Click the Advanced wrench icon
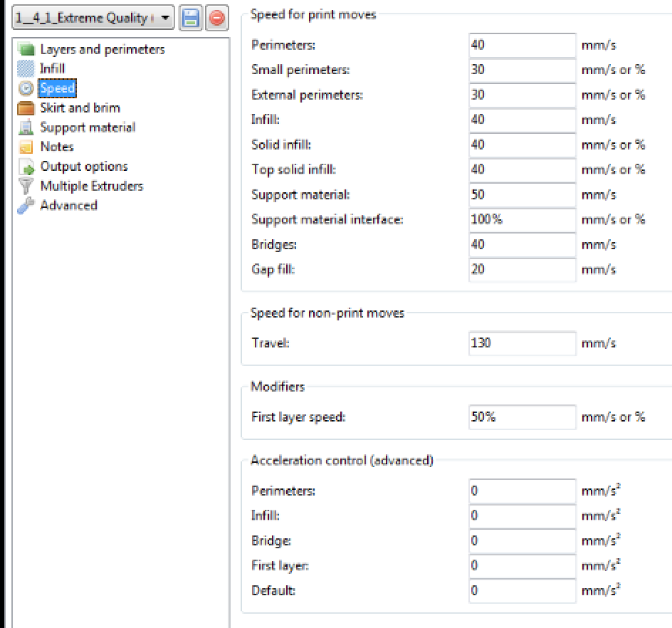Screen dimensions: 672x628 [26, 206]
